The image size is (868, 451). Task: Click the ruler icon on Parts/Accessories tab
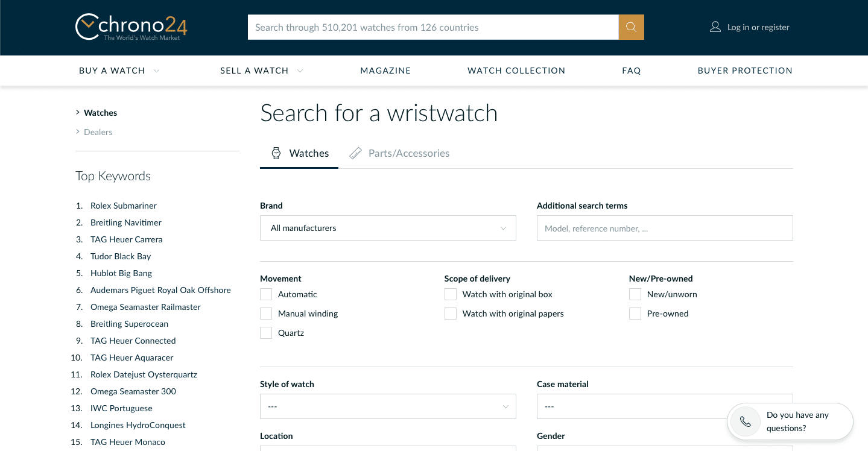coord(356,153)
